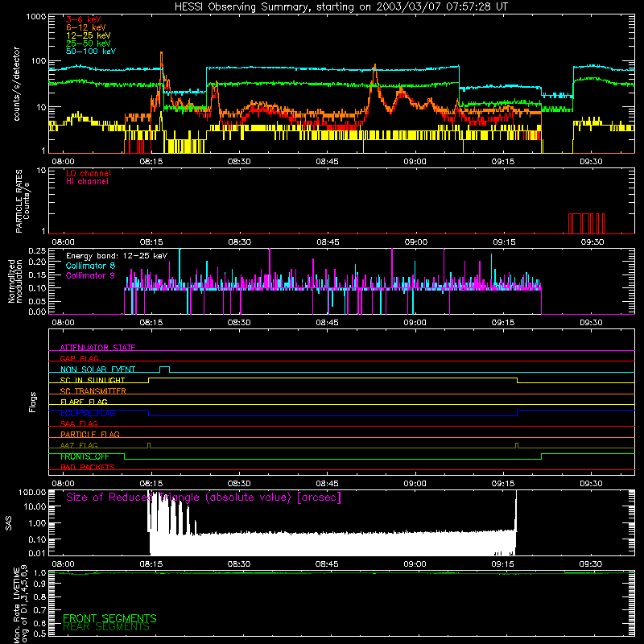Select the orange 6-12 keV legend entry
This screenshot has width=644, height=644.
[85, 27]
